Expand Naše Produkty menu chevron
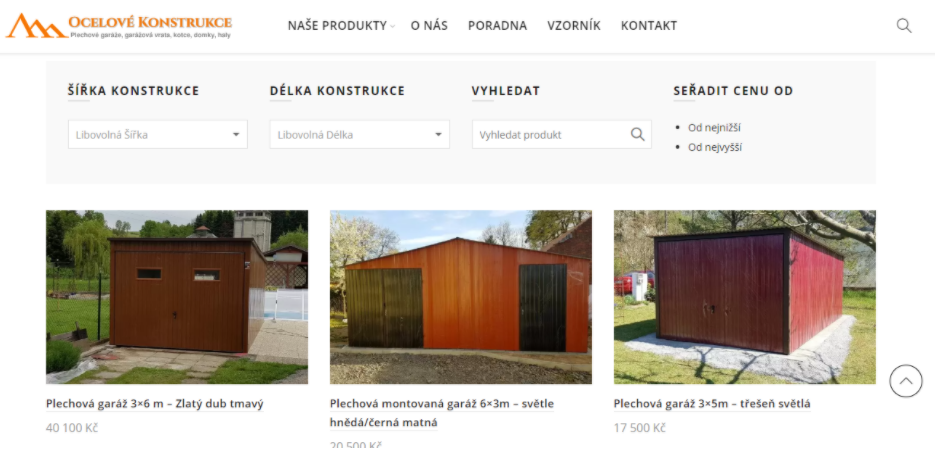 [392, 26]
